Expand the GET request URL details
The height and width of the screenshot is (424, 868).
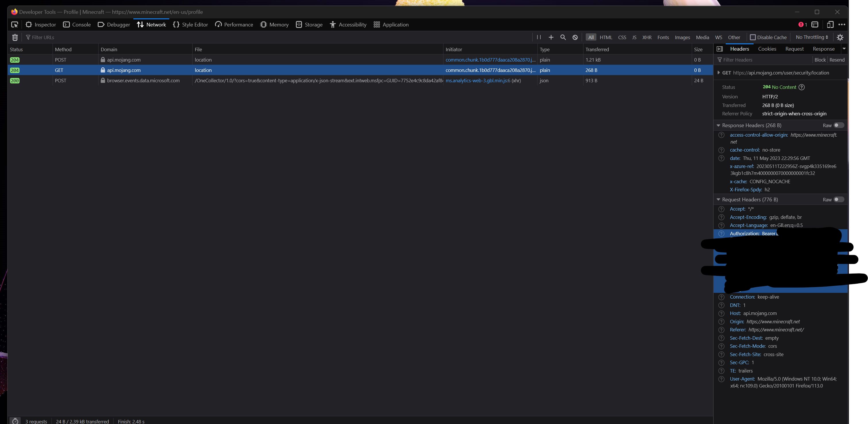(718, 73)
